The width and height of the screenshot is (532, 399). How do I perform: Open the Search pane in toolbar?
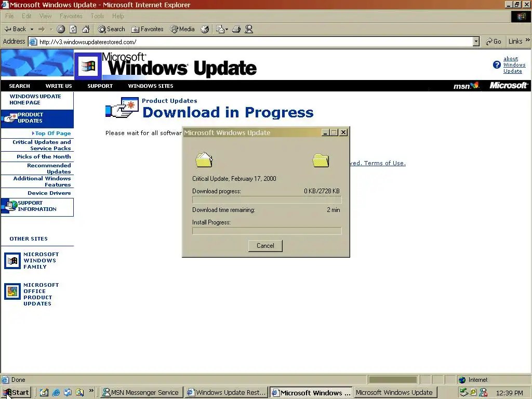point(111,29)
